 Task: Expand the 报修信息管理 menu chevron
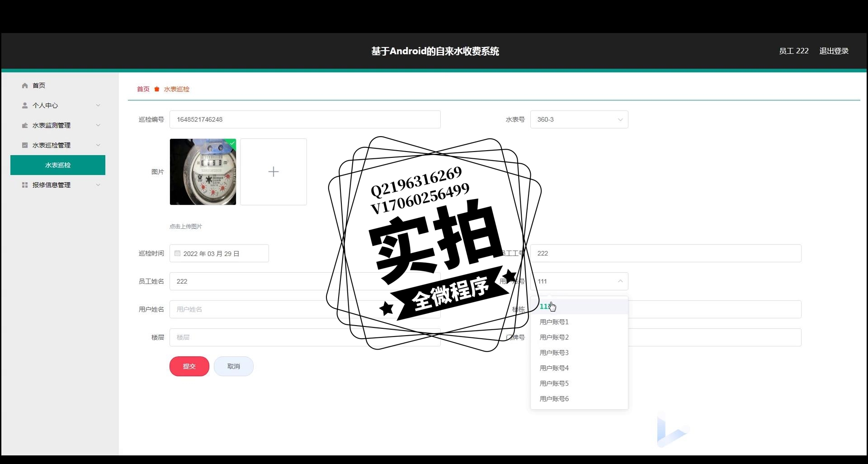pos(98,185)
